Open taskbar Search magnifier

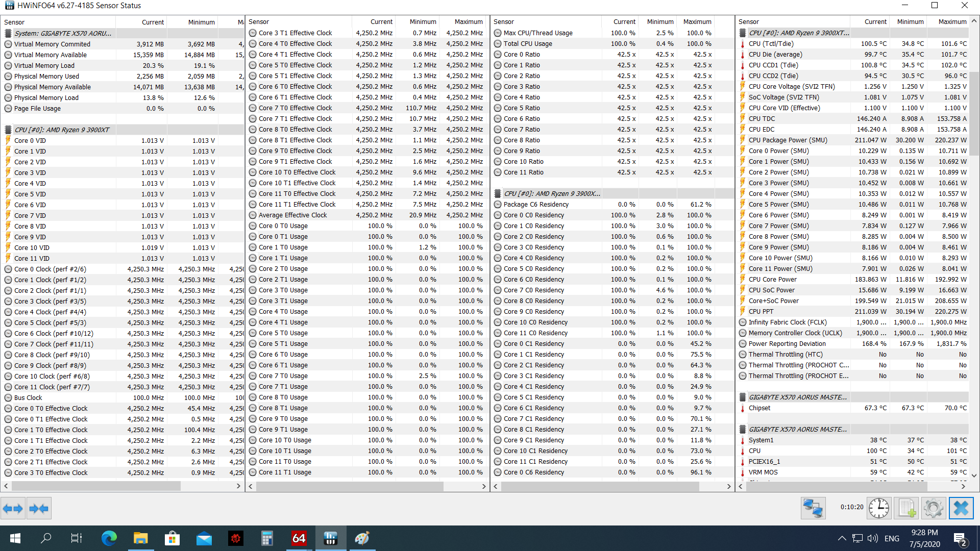coord(46,538)
